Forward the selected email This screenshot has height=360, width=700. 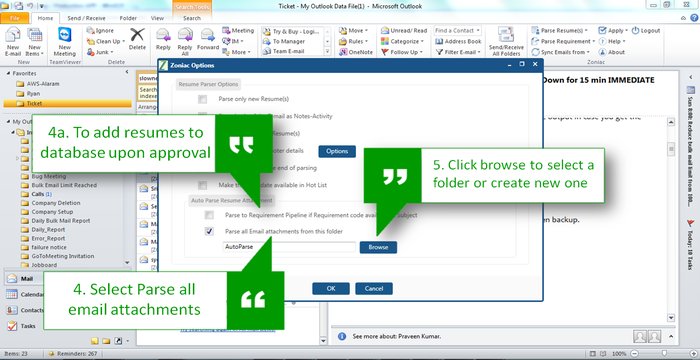coord(208,39)
